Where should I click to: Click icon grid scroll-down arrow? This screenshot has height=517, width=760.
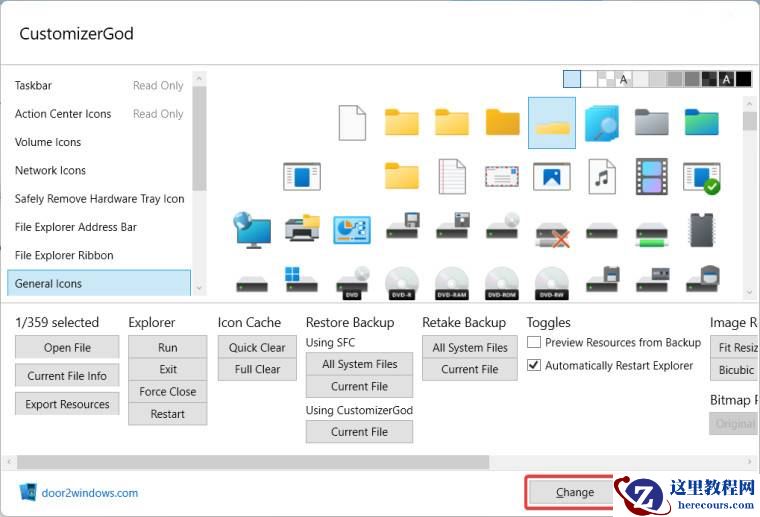point(749,292)
